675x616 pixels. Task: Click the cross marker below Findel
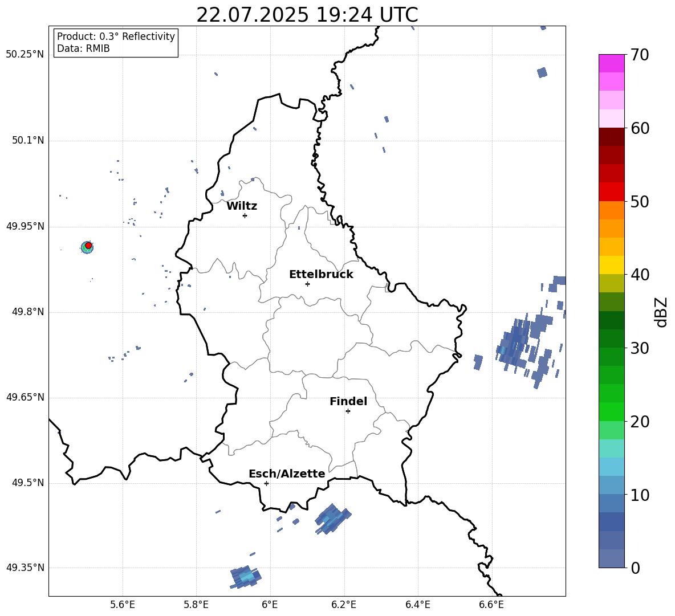click(348, 411)
